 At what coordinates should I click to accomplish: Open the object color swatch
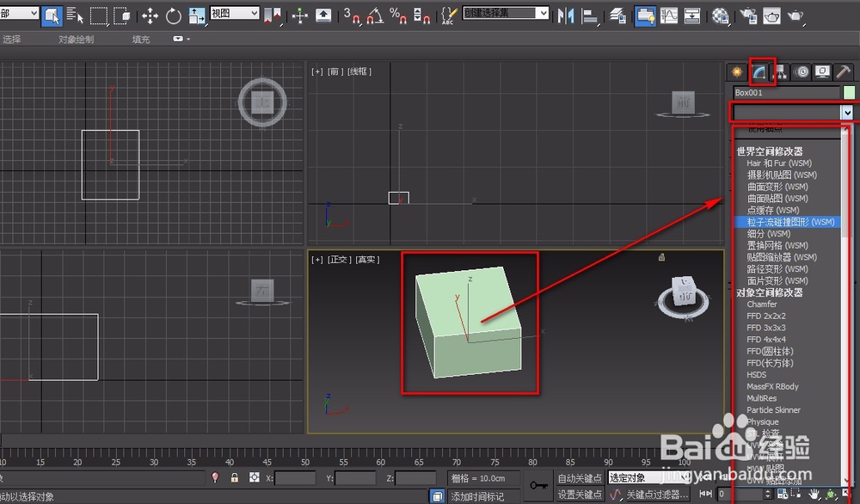[x=849, y=93]
